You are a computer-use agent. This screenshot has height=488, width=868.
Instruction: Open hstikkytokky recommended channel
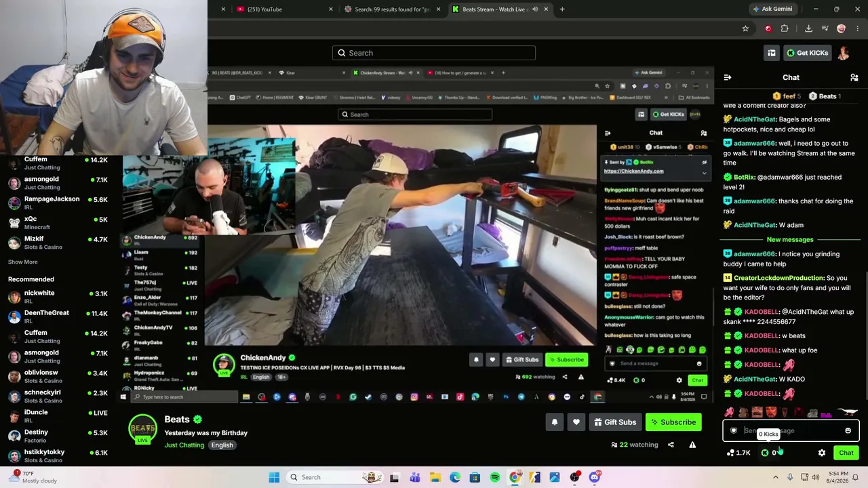58,455
